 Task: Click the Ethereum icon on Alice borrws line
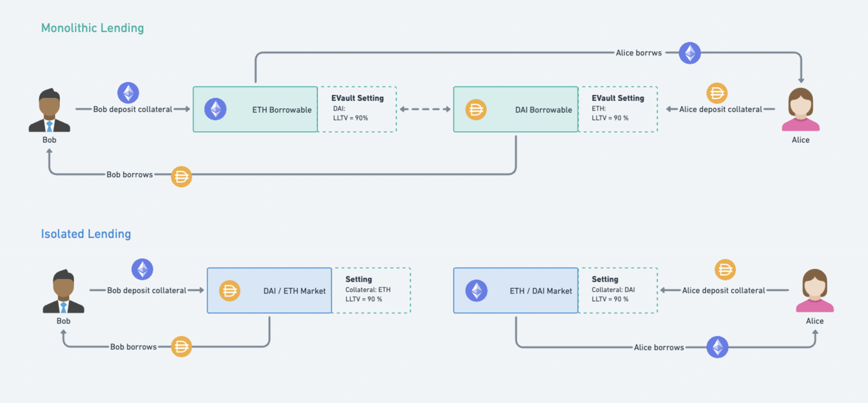[690, 53]
